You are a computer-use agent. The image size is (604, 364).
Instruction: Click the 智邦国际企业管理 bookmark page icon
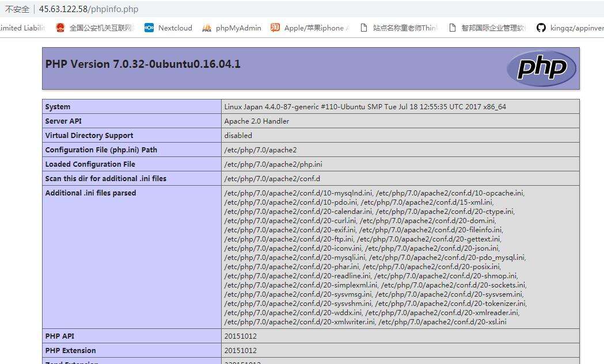point(452,28)
